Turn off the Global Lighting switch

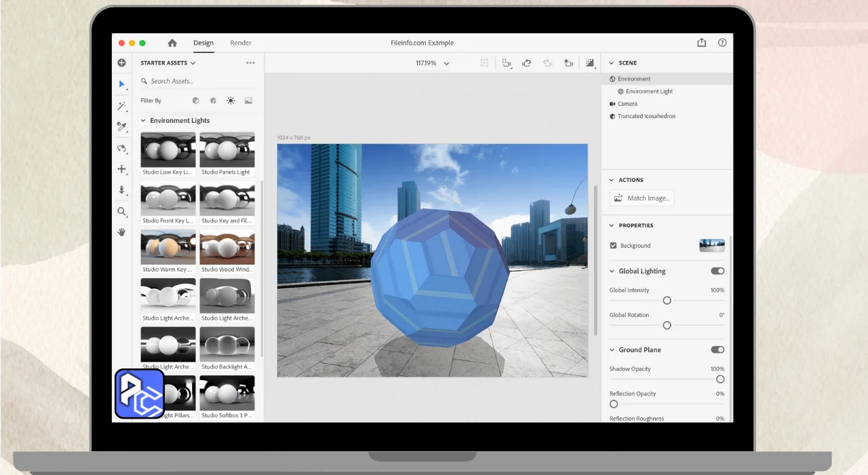coord(717,271)
